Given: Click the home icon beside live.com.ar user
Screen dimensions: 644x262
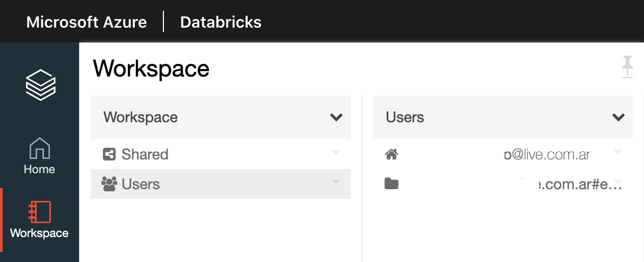Looking at the screenshot, I should pos(391,155).
